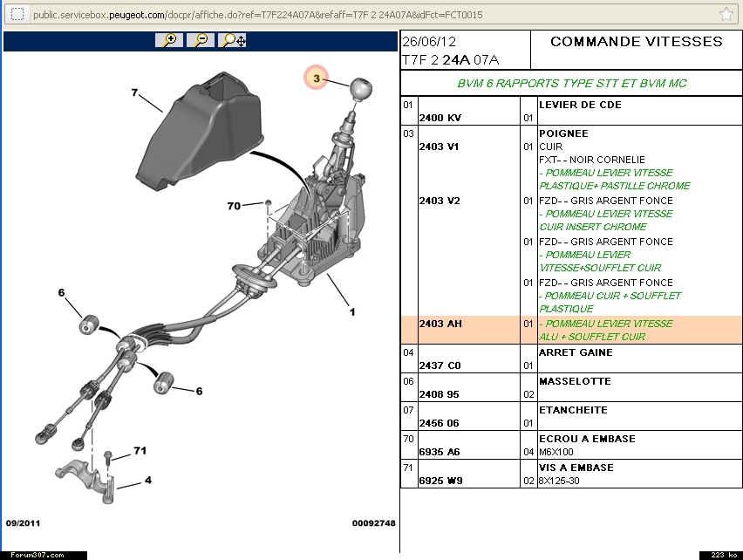Open part number 2400 KV
This screenshot has height=560, width=743.
pos(440,118)
